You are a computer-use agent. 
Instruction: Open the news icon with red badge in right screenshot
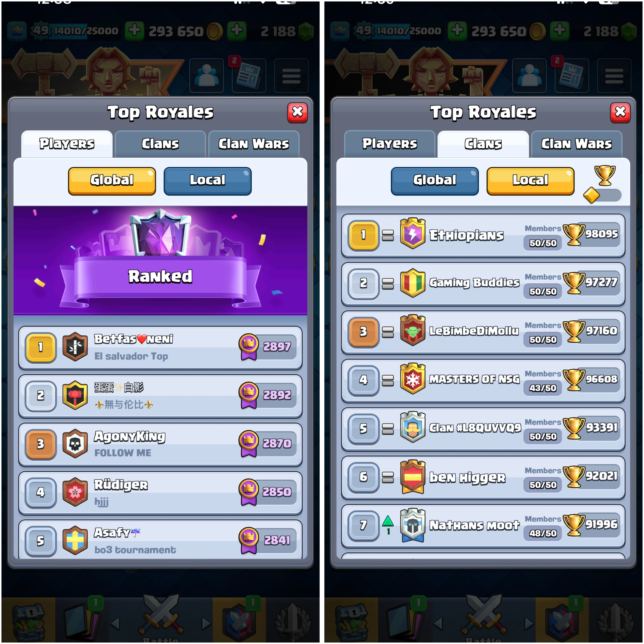[572, 76]
